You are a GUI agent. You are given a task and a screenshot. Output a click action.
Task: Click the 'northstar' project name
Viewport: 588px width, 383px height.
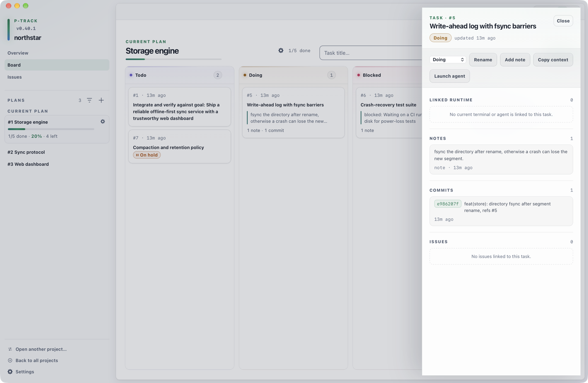(28, 38)
